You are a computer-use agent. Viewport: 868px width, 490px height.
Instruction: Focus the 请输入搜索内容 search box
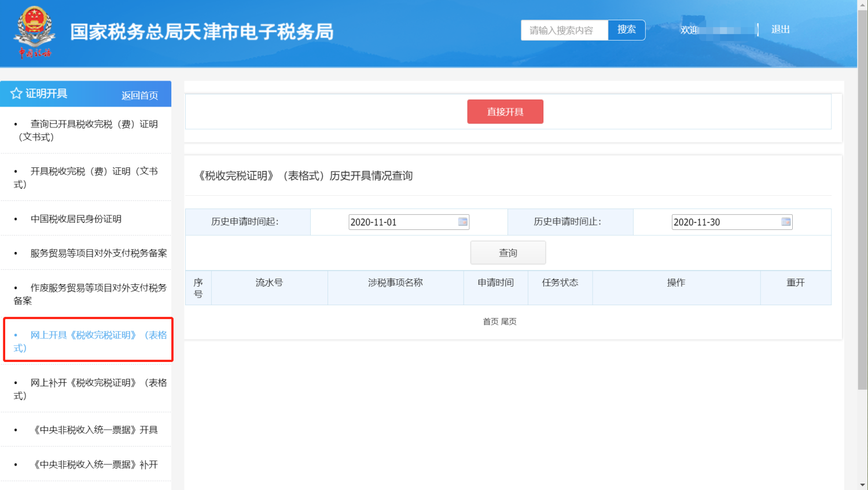click(x=565, y=30)
